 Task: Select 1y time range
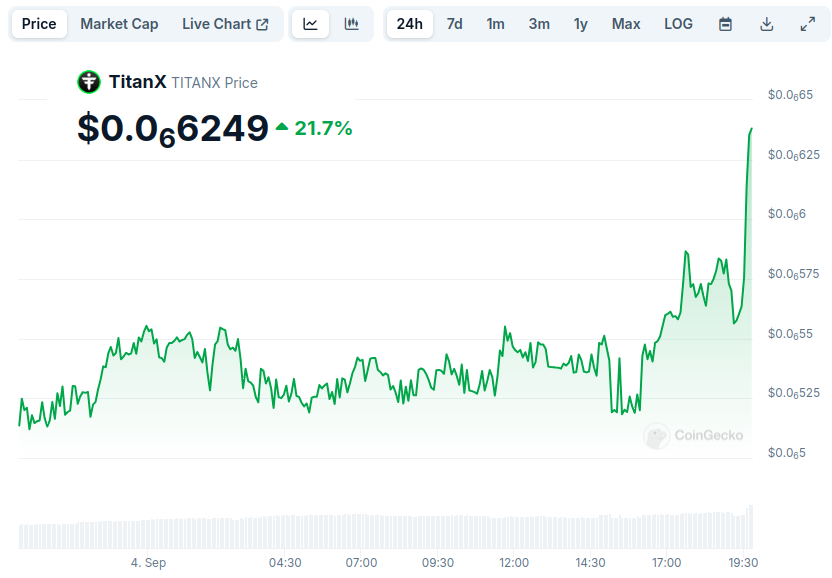[580, 24]
